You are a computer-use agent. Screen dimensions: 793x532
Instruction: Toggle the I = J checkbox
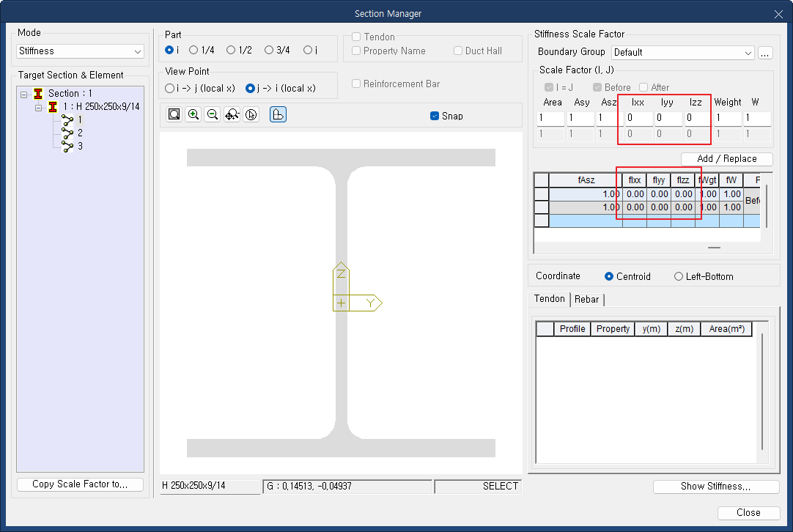click(x=549, y=87)
